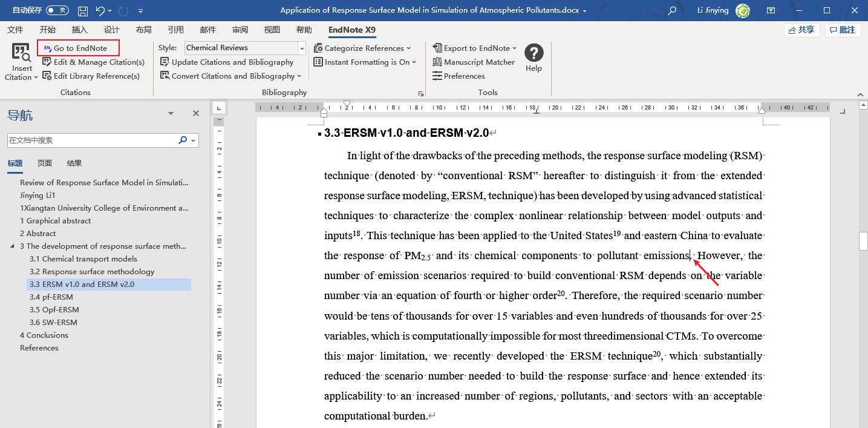Switch to the 布局 tab
The image size is (868, 428).
point(143,30)
